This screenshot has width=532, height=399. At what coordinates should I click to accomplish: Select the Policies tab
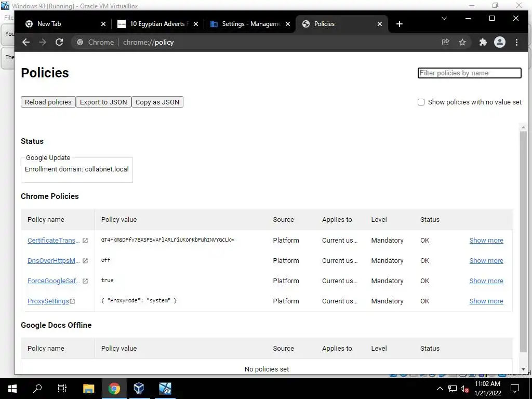pyautogui.click(x=342, y=24)
